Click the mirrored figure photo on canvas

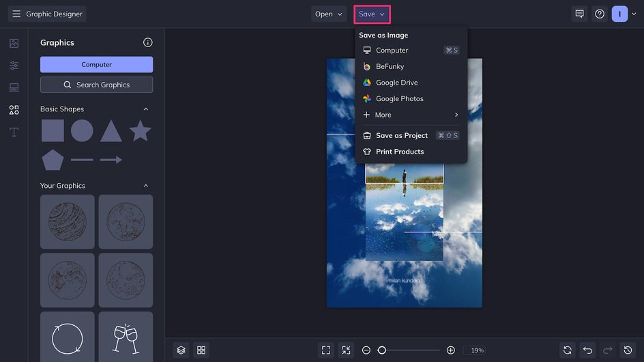click(x=405, y=212)
